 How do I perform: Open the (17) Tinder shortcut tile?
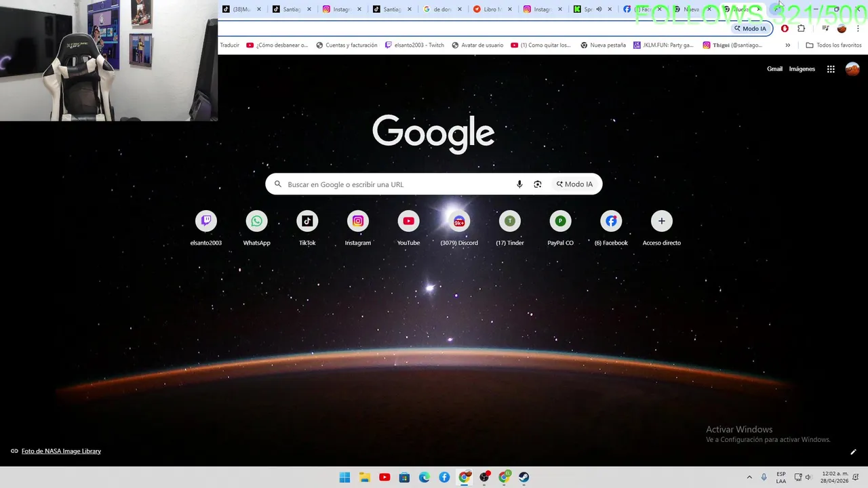click(x=510, y=228)
